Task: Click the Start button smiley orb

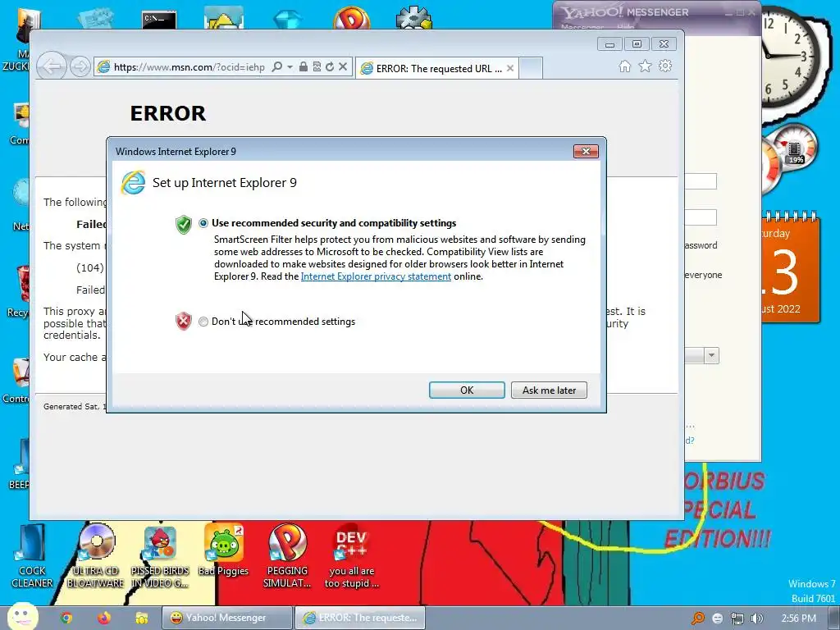Action: [22, 617]
